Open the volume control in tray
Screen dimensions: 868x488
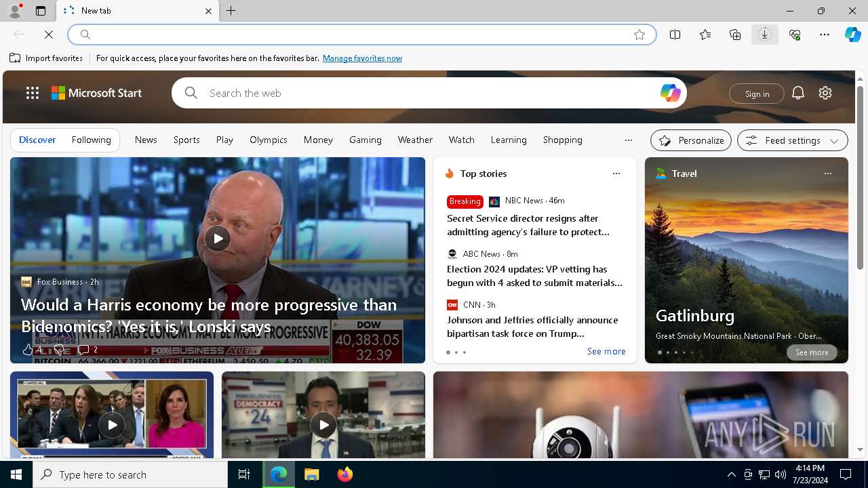pyautogui.click(x=780, y=474)
